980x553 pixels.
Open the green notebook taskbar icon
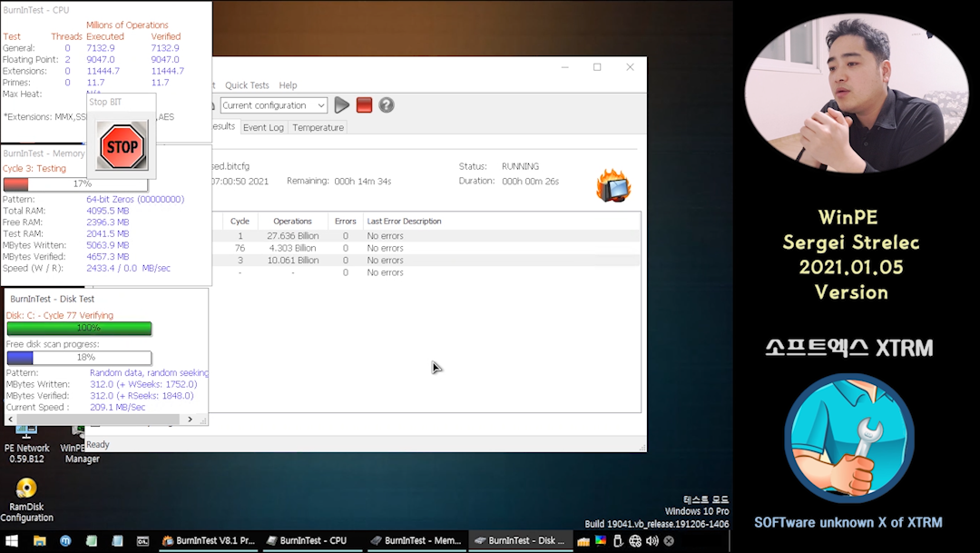[x=92, y=540]
